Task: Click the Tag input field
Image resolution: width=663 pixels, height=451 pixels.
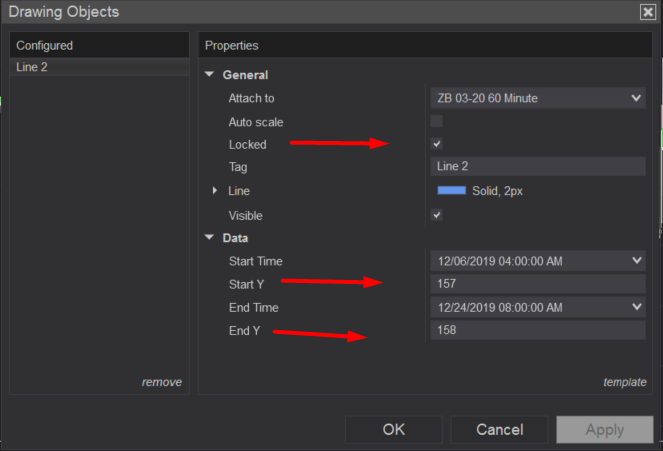Action: (538, 166)
